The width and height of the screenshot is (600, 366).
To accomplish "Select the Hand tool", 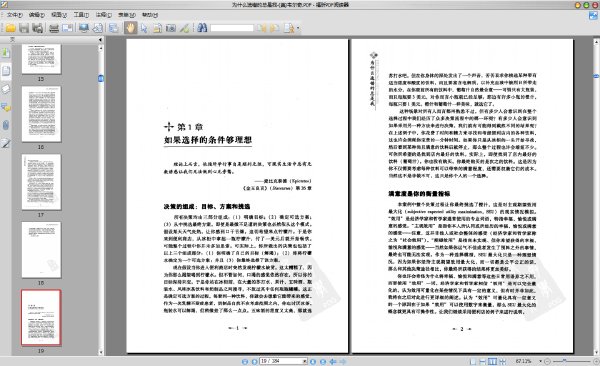I will (x=130, y=28).
